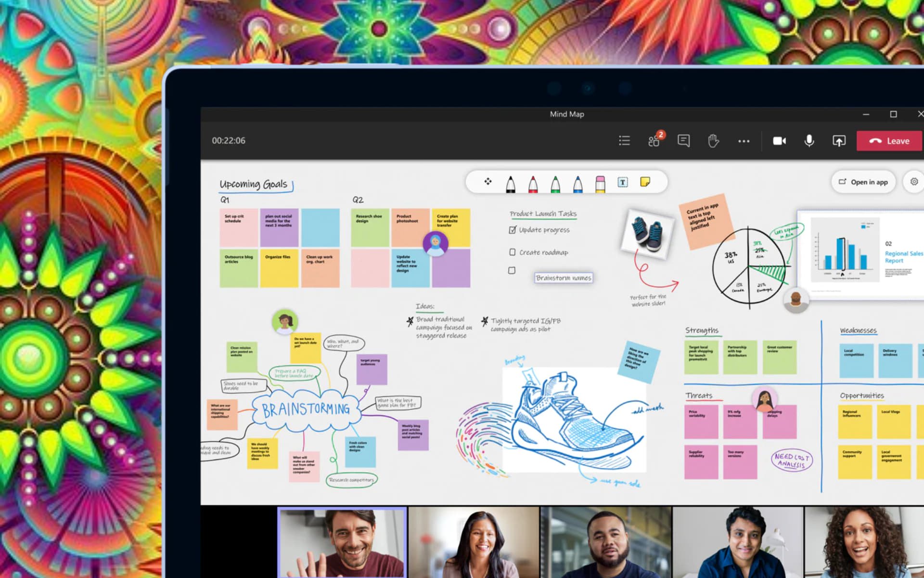Click the Leave meeting button
Viewport: 924px width, 578px height.
(891, 141)
